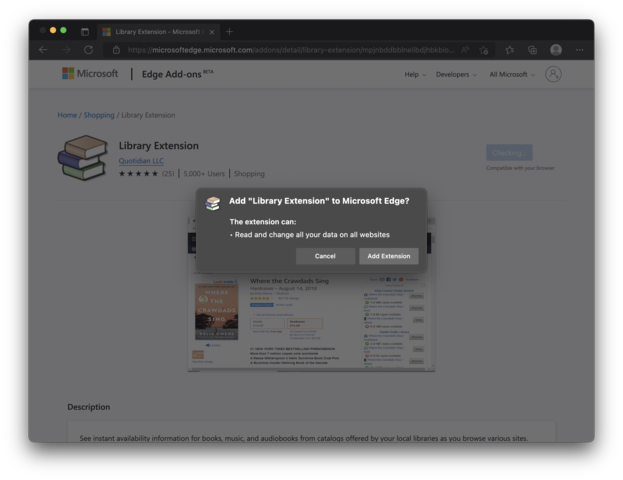This screenshot has height=480, width=623.
Task: Open a new browser tab
Action: coord(229,32)
